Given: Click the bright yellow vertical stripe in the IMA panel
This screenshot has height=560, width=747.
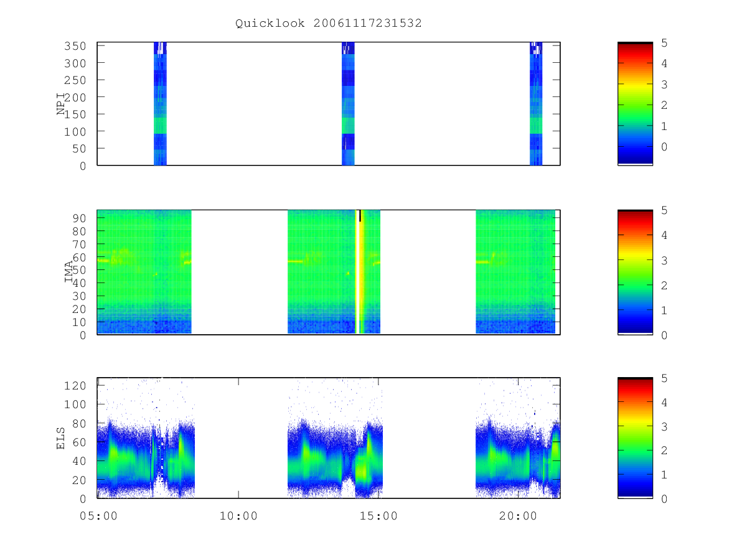Looking at the screenshot, I should (x=359, y=272).
